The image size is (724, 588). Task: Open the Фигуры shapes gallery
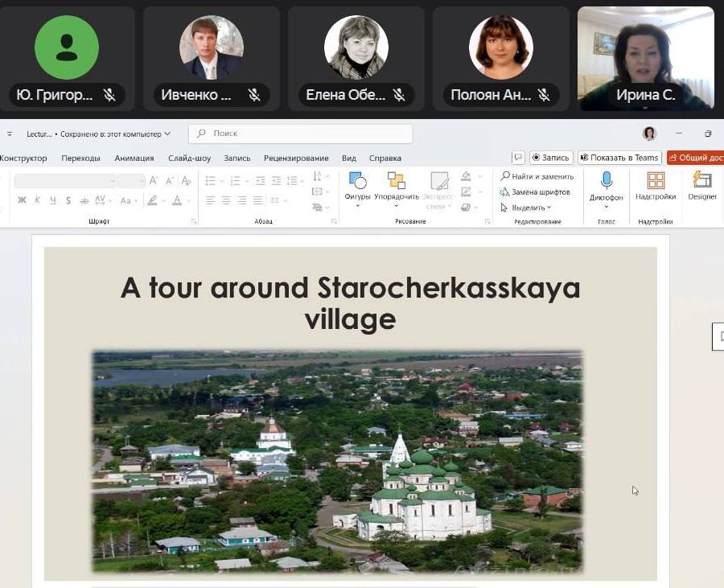[x=357, y=190]
